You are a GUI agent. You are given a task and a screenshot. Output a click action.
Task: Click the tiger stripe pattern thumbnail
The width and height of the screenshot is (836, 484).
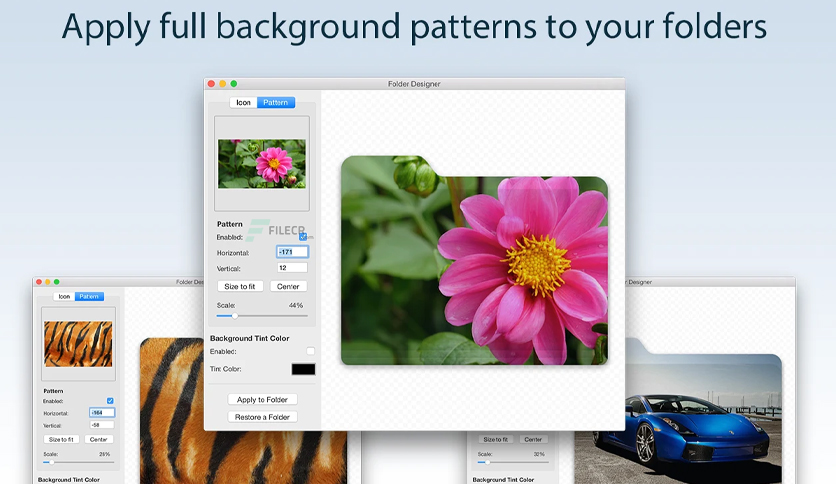pos(78,344)
